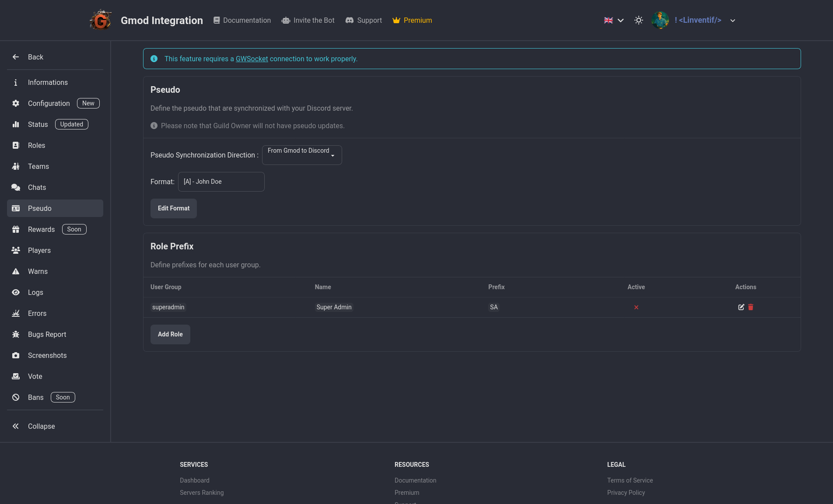Toggle the light/dark theme sun icon
Viewport: 833px width, 504px height.
tap(638, 20)
